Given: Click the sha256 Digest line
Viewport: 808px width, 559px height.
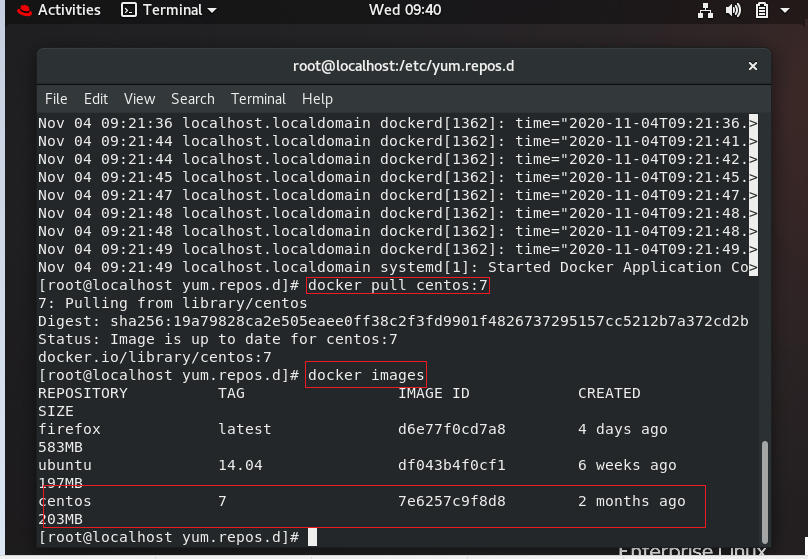Looking at the screenshot, I should click(393, 321).
